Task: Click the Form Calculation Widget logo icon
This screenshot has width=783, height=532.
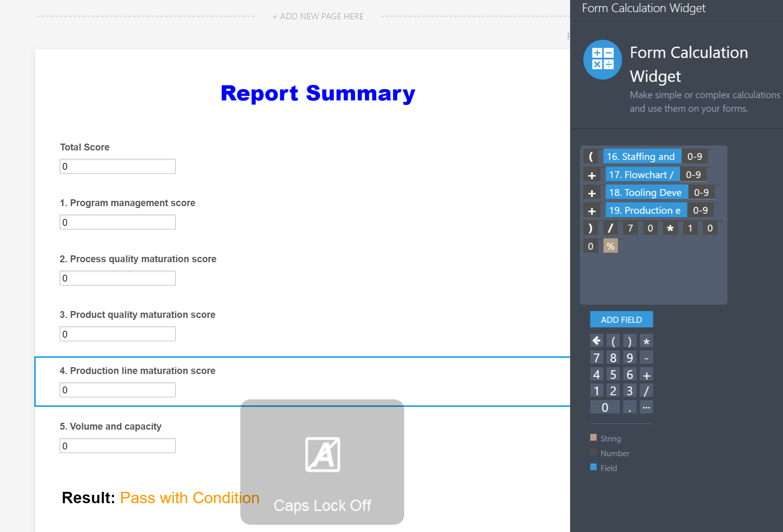Action: point(603,59)
